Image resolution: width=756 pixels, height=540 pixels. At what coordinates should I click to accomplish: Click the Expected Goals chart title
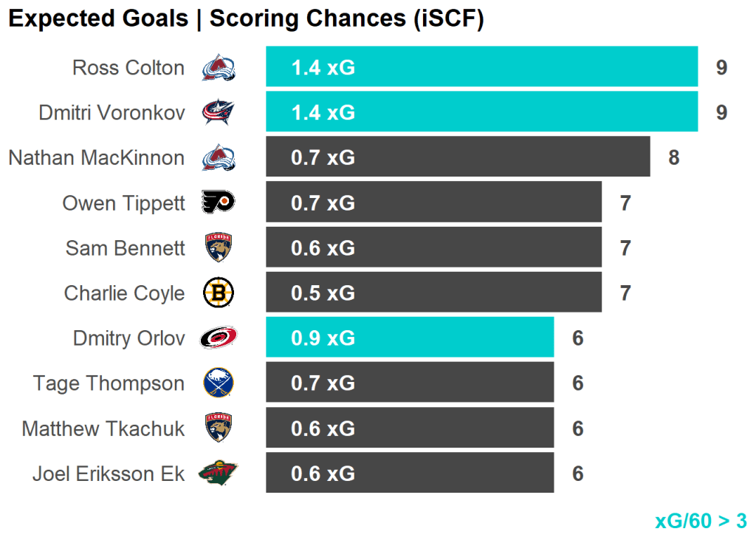pyautogui.click(x=246, y=19)
